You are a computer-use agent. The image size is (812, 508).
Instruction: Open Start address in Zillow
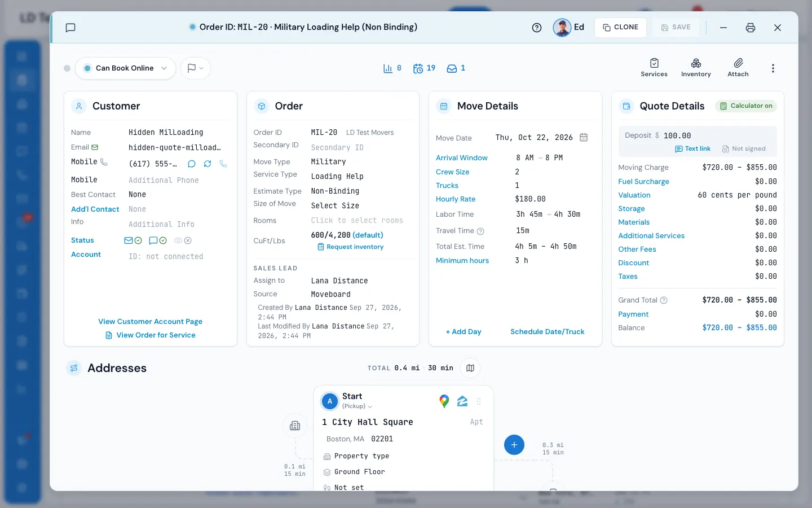click(x=462, y=401)
